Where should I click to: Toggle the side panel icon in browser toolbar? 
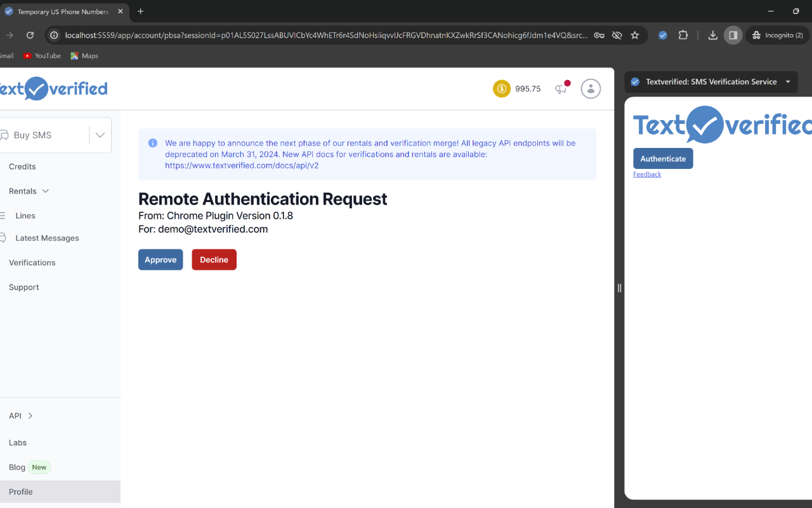(x=733, y=35)
